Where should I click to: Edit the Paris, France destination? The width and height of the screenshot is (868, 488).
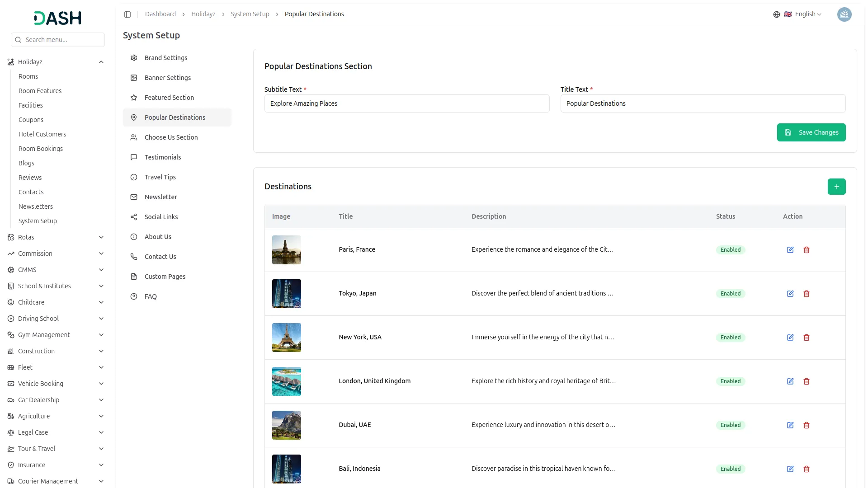[790, 250]
